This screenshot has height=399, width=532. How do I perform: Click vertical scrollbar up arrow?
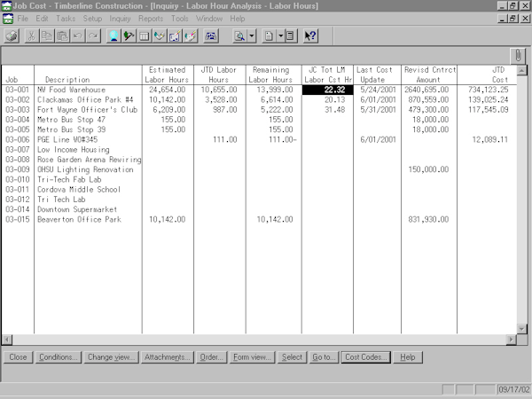coord(521,70)
